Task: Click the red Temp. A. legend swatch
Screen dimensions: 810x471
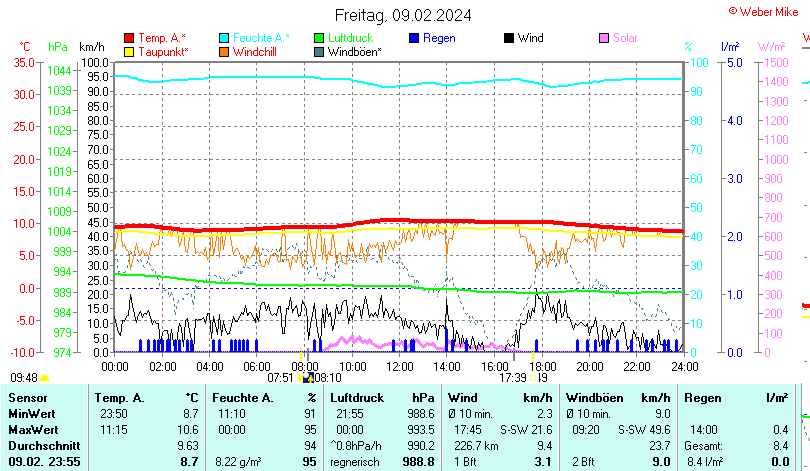Action: (128, 38)
